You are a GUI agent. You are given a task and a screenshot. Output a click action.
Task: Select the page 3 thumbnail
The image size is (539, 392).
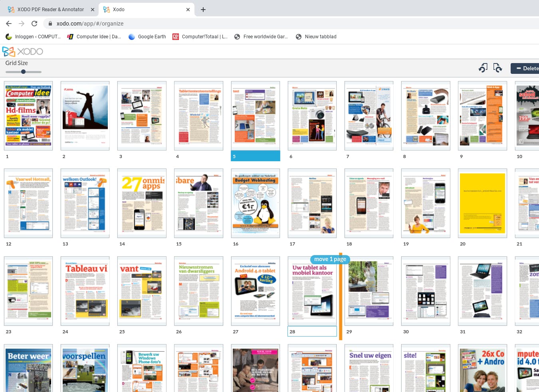[x=142, y=116]
